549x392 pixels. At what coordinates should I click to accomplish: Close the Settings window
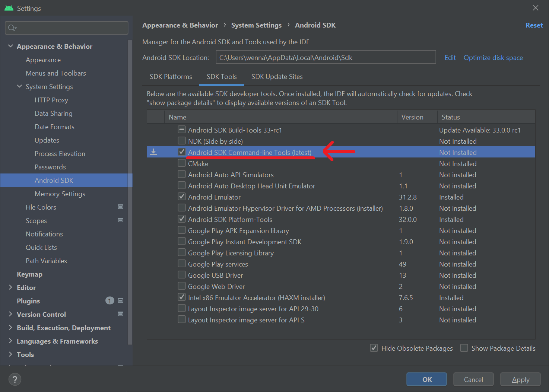536,8
